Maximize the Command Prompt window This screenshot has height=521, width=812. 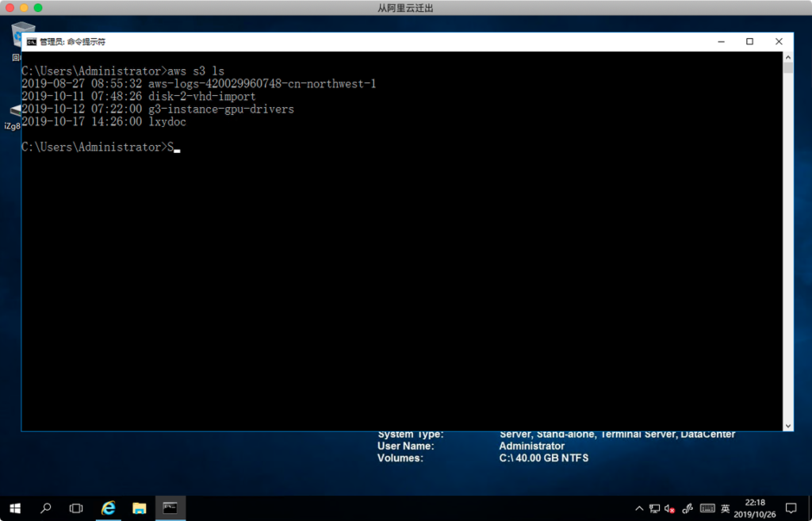[x=749, y=41]
